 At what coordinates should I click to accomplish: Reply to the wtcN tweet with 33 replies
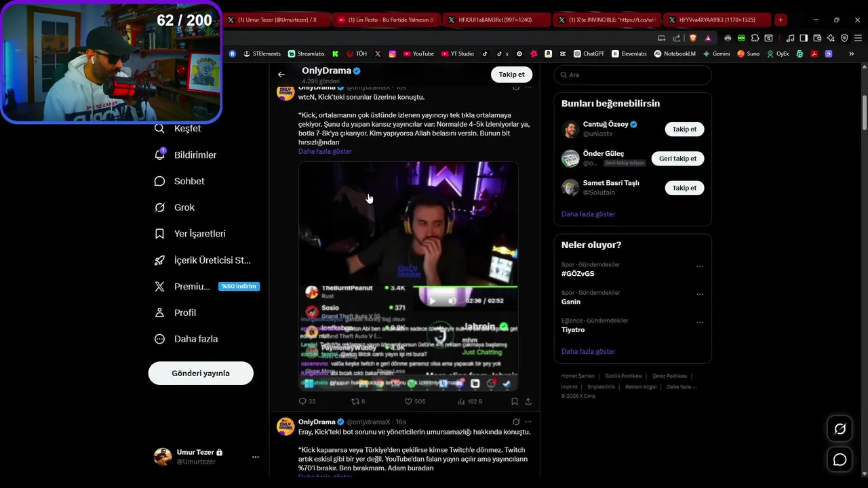tap(307, 401)
